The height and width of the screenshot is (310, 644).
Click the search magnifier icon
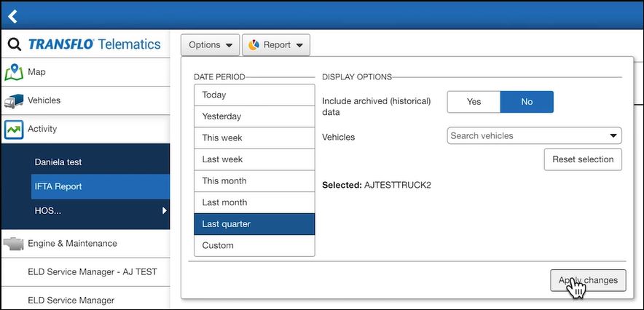click(15, 44)
